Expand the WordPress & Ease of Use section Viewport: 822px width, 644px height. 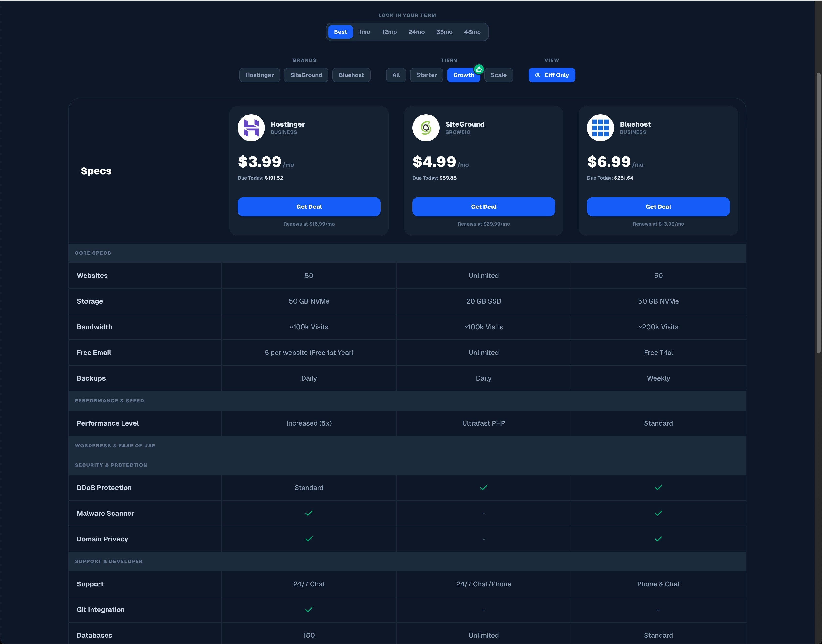114,446
